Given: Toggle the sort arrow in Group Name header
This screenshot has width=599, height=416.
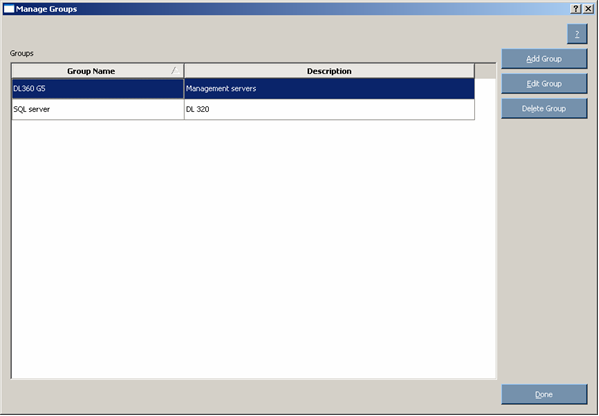Looking at the screenshot, I should pos(175,71).
